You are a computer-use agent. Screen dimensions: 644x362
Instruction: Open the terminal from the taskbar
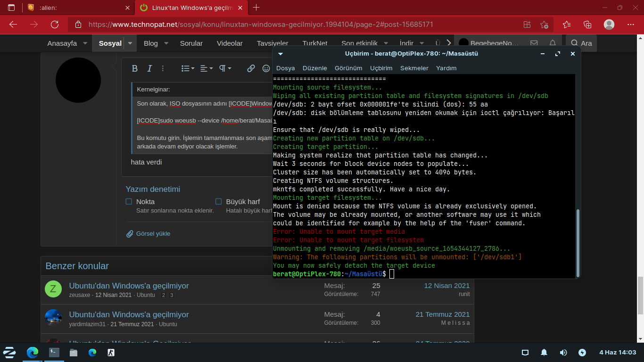tap(54, 352)
